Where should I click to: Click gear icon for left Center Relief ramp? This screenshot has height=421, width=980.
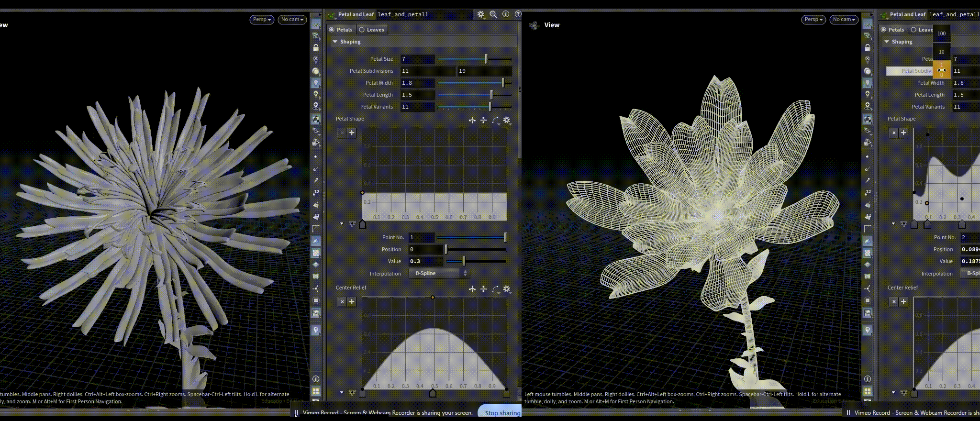(x=507, y=289)
